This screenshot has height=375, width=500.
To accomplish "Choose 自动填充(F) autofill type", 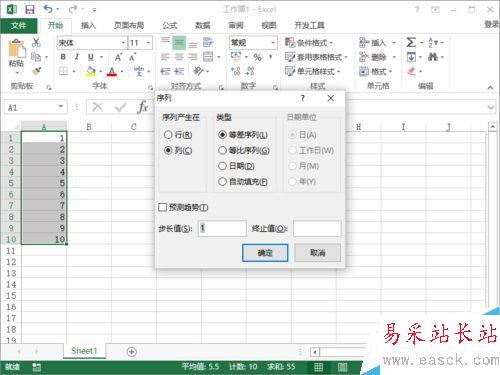I will click(222, 182).
